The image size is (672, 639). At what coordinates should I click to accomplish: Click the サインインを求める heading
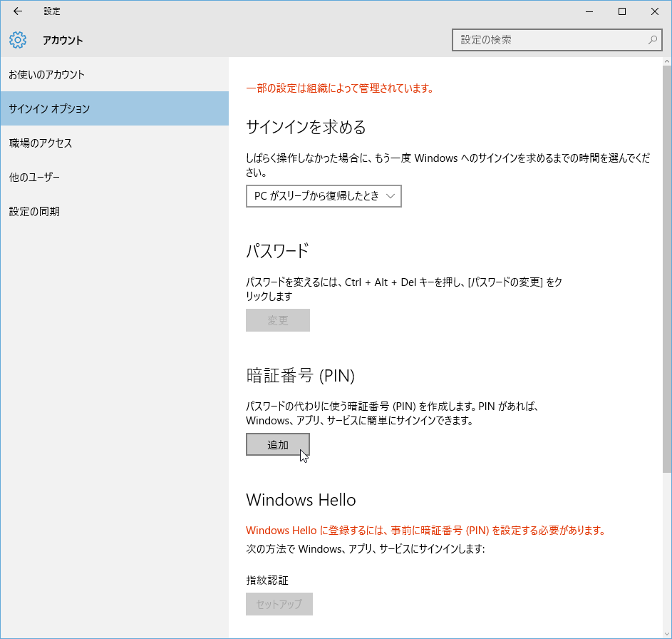pos(306,127)
